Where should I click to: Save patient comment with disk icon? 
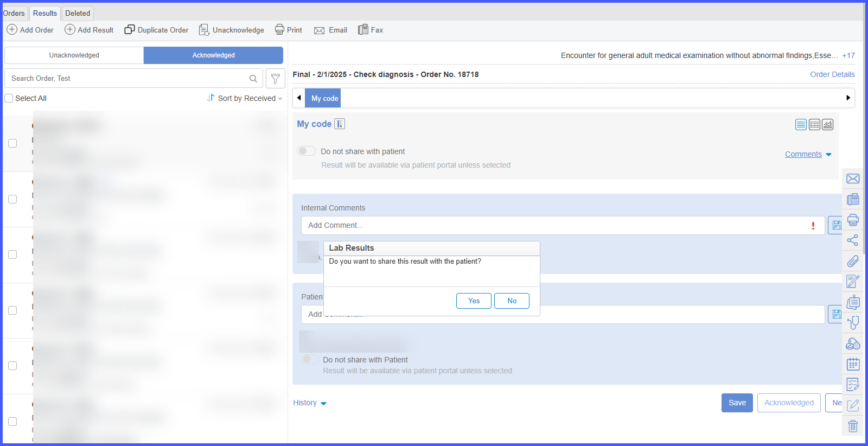click(836, 314)
